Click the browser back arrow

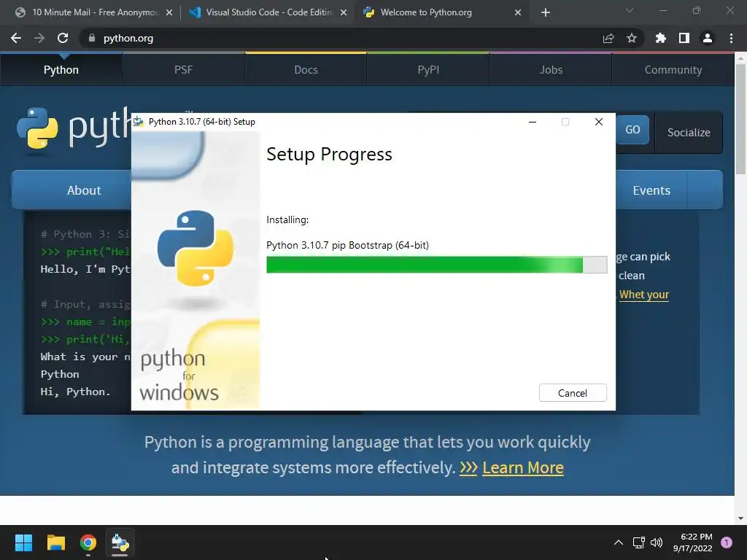pyautogui.click(x=16, y=38)
